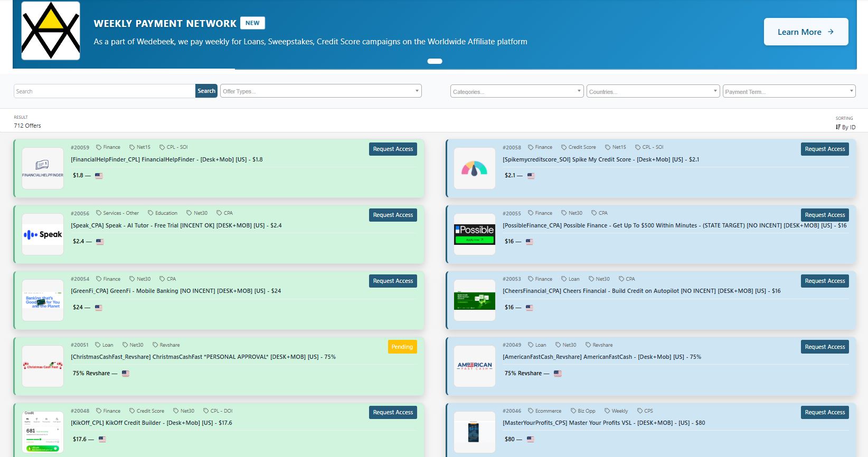Request access for KikOff Credit Builder offer
This screenshot has width=868, height=457.
[393, 412]
